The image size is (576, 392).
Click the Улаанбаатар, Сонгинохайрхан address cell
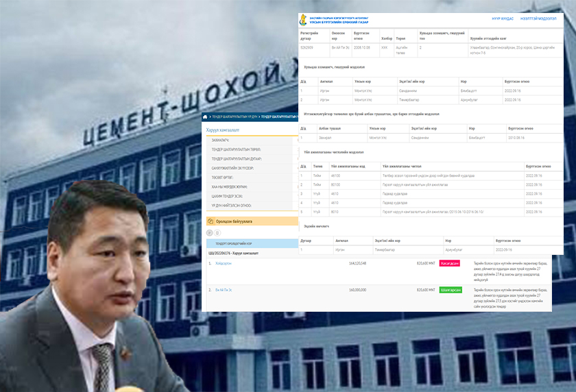click(512, 50)
